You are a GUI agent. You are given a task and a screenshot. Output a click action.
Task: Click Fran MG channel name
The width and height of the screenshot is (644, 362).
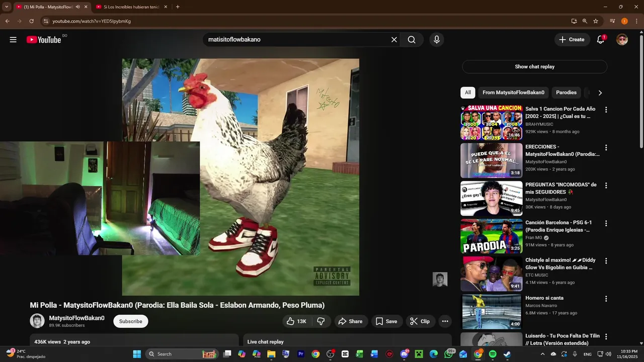tap(534, 238)
